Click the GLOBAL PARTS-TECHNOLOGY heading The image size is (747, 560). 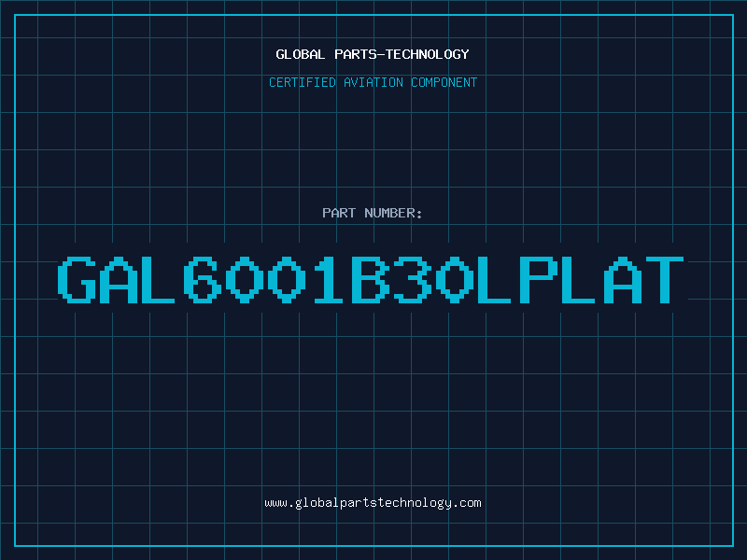tap(373, 54)
